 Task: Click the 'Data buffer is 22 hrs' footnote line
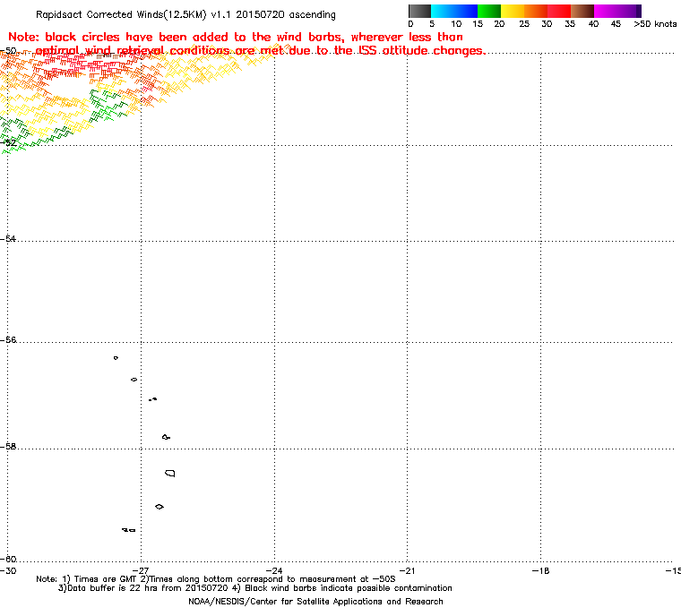coord(255,588)
